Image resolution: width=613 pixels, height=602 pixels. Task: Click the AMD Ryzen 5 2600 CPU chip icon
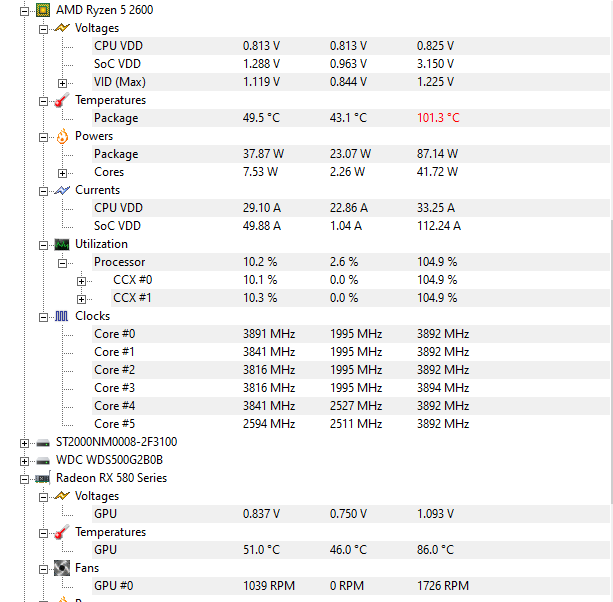(43, 10)
